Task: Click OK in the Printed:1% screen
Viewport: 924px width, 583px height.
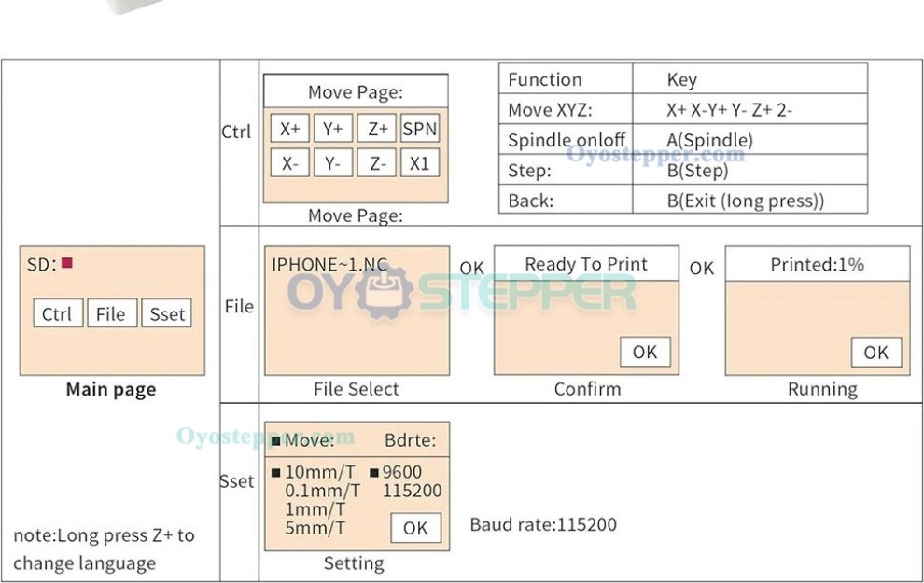Action: 876,352
